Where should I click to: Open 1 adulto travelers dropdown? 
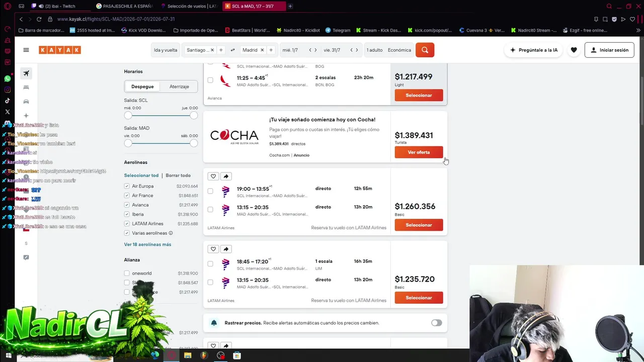(x=375, y=50)
